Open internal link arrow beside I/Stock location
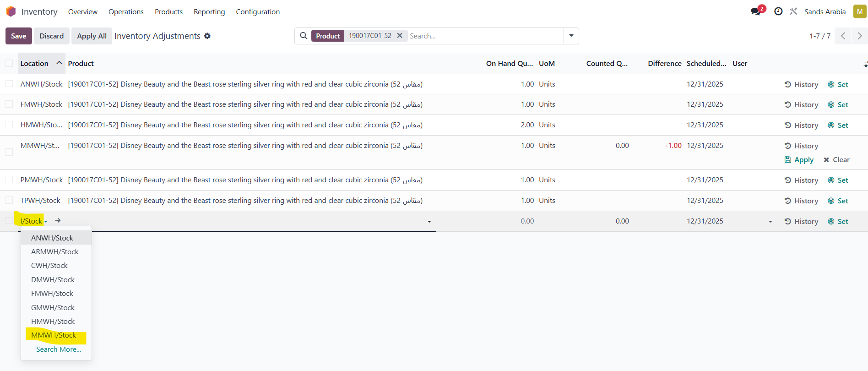Viewport: 868px width, 371px height. tap(58, 221)
